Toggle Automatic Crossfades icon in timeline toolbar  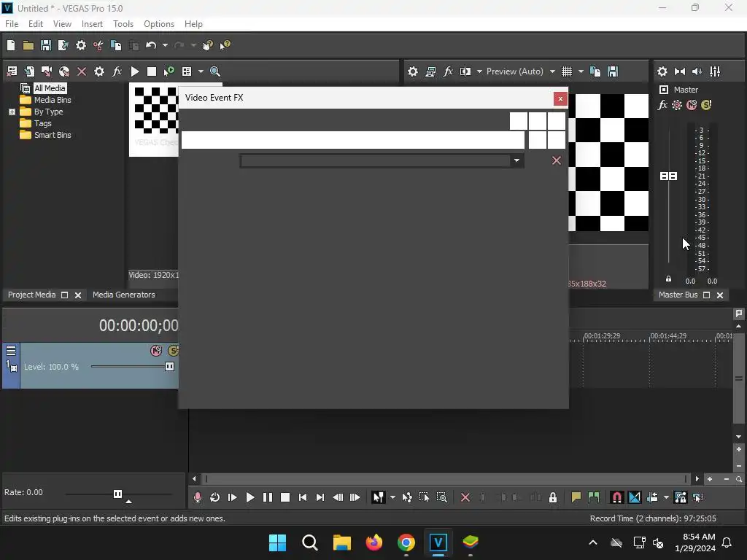[x=635, y=497]
